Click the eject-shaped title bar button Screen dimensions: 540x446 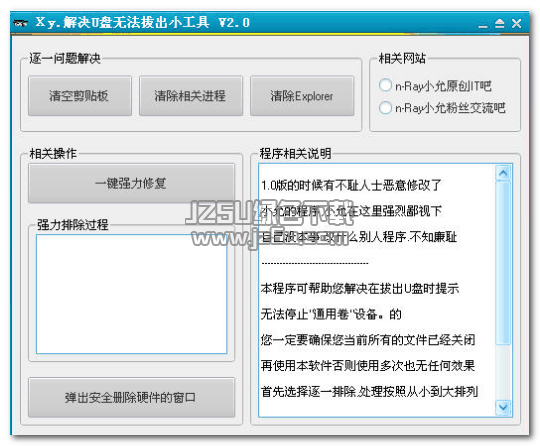click(499, 23)
